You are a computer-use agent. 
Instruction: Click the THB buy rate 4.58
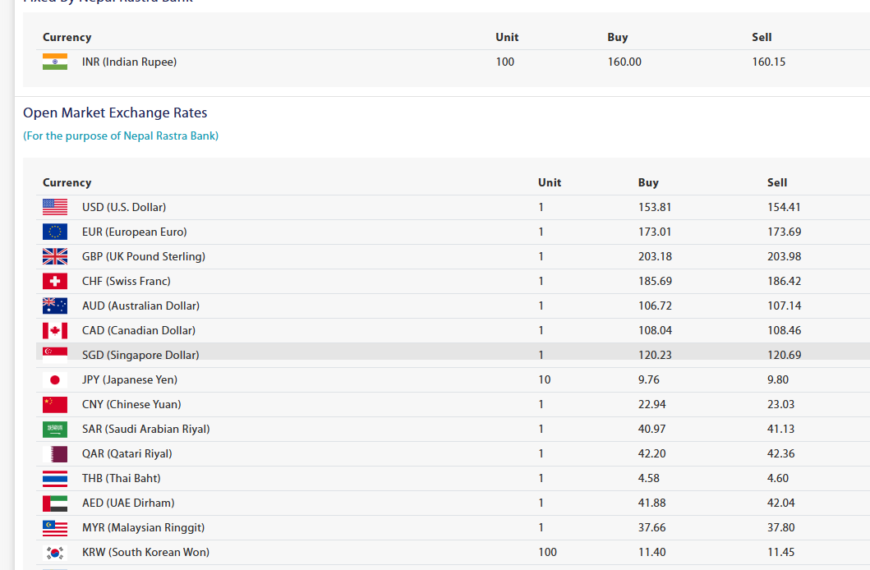click(x=649, y=478)
